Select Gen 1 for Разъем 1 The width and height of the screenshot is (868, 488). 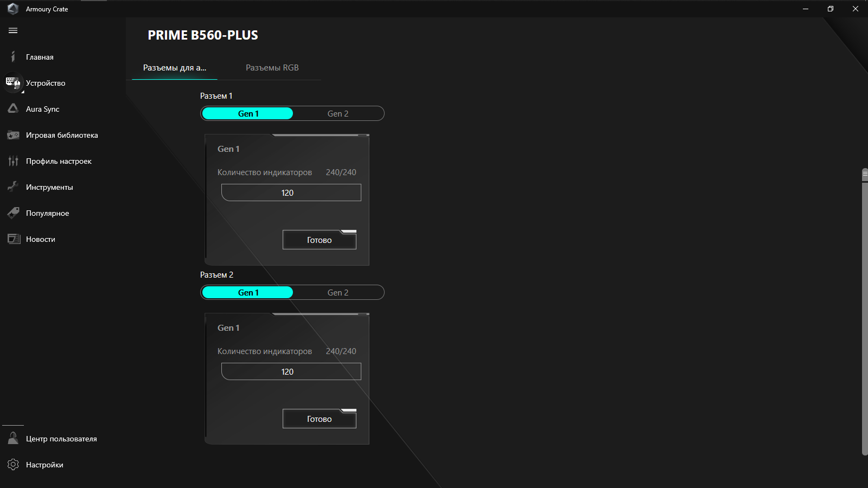(248, 113)
